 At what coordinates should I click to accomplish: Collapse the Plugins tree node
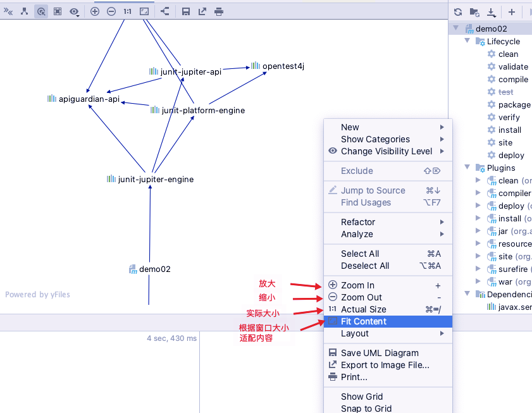[x=467, y=168]
